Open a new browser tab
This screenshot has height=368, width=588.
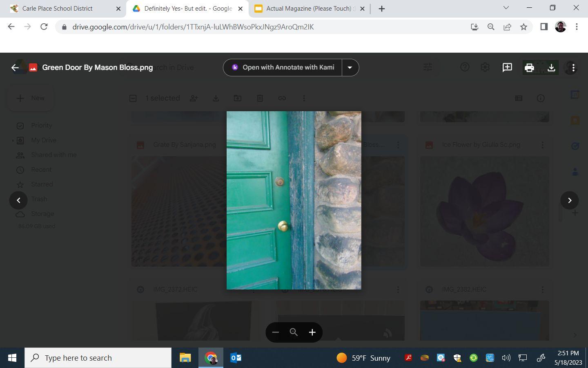click(382, 9)
